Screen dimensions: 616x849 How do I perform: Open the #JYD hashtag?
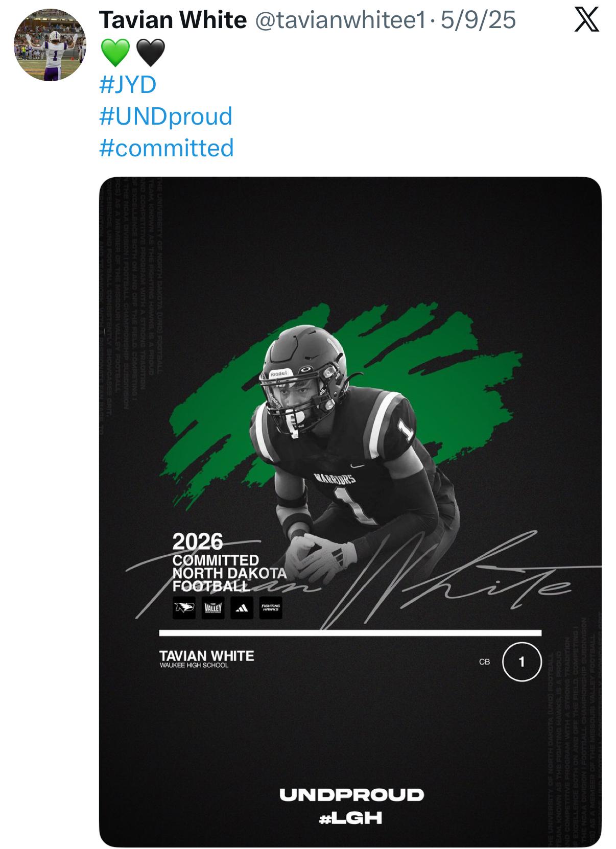tap(128, 85)
